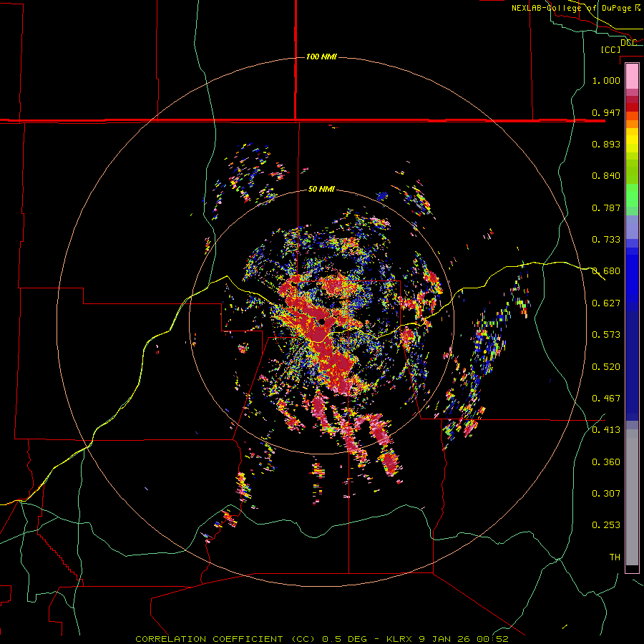Click the 100 NMI range ring label
Image resolution: width=644 pixels, height=644 pixels.
coord(321,57)
